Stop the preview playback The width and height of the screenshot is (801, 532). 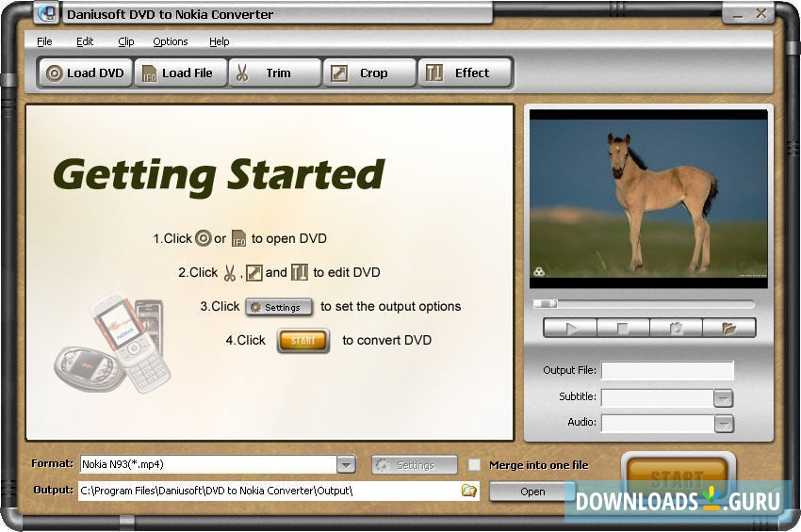pos(623,328)
